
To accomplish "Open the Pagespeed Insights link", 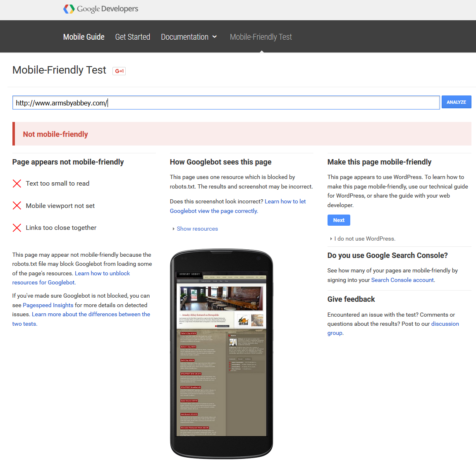I will click(48, 305).
